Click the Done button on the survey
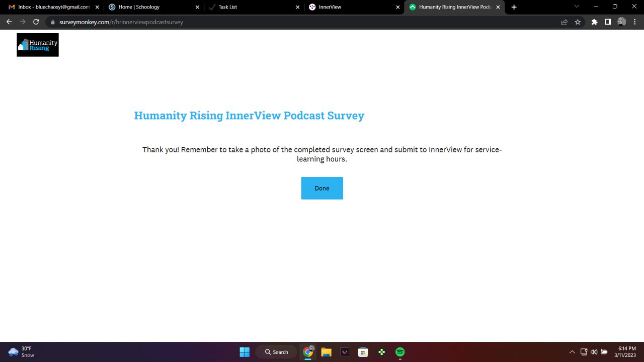Viewport: 644px width, 362px height. coord(322,188)
